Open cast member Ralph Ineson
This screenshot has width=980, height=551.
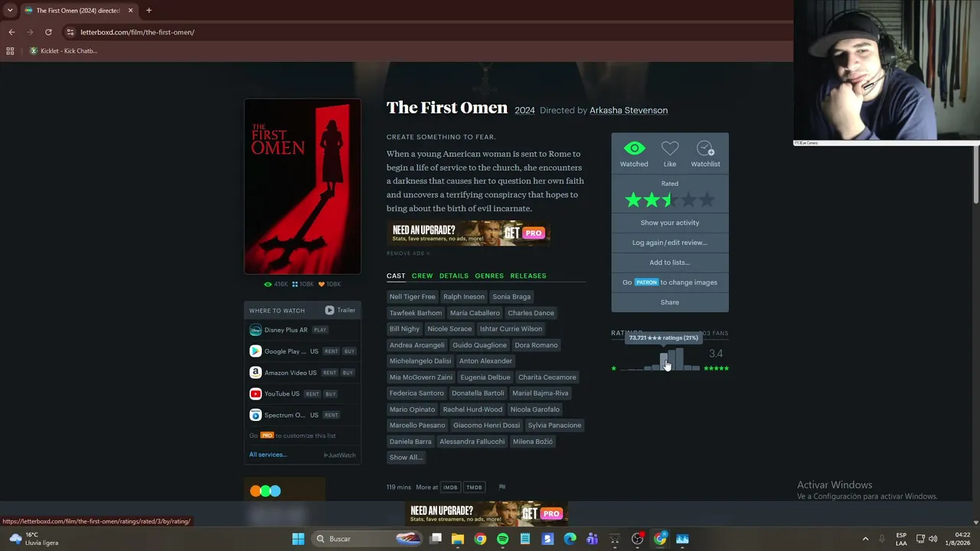464,297
